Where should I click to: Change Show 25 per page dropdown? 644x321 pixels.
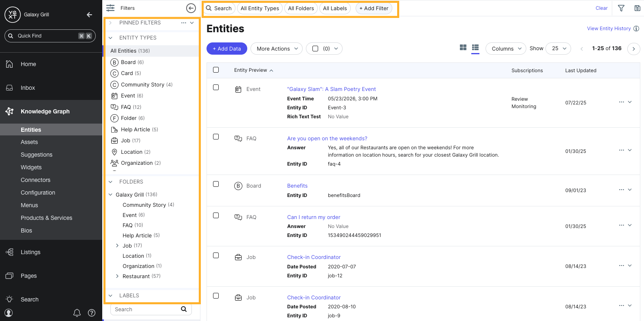tap(558, 49)
